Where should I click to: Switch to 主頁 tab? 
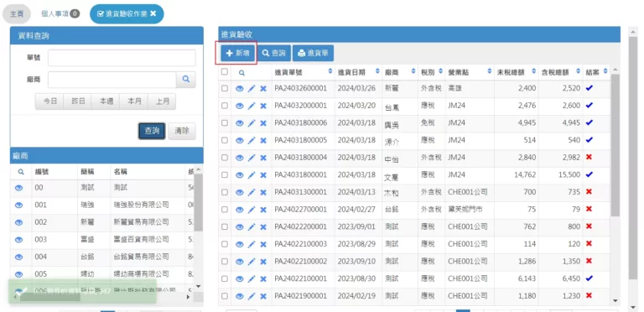click(17, 14)
